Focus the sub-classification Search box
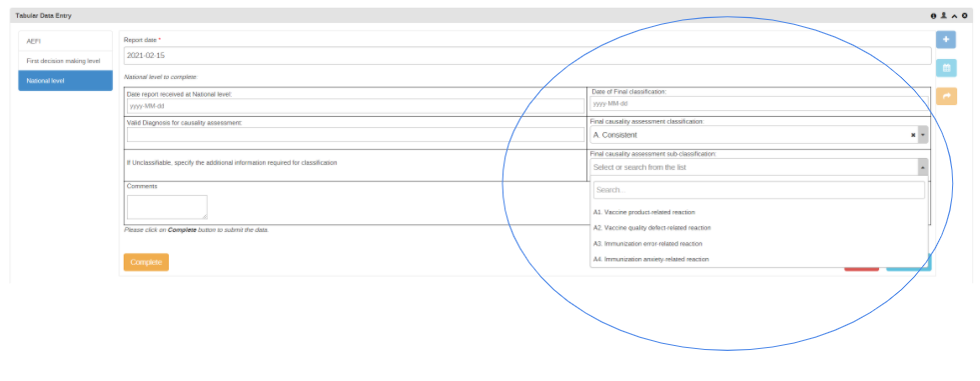 tap(759, 190)
